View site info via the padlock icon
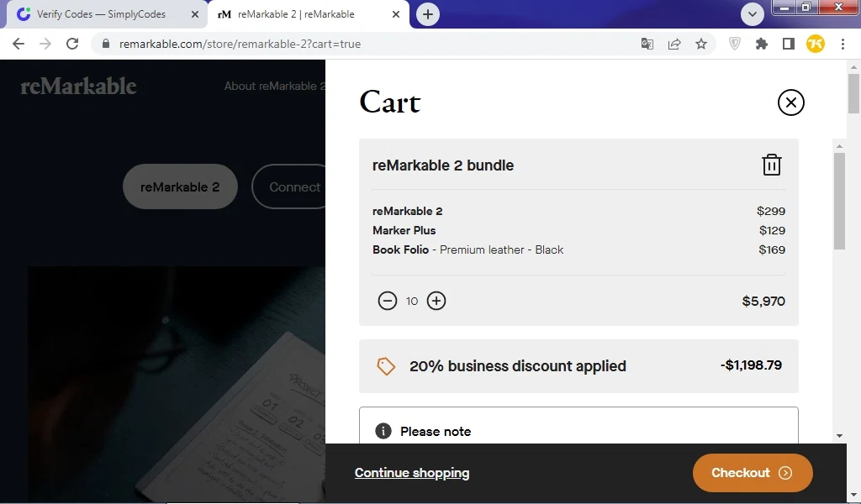The height and width of the screenshot is (504, 861). click(106, 44)
